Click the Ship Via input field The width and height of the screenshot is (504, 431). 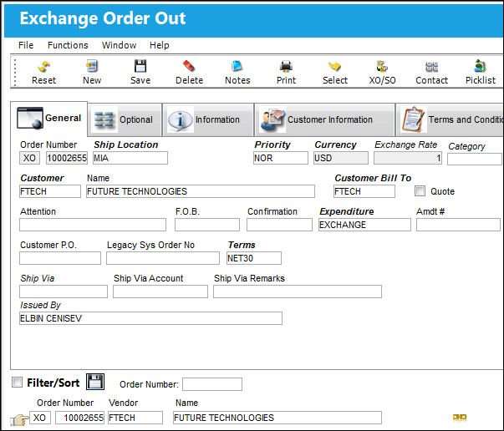[x=64, y=292]
